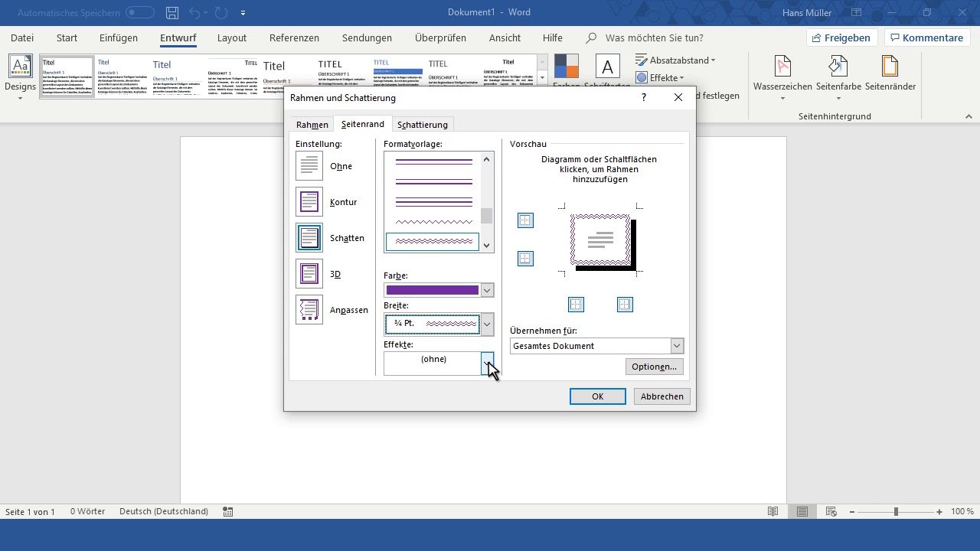The image size is (980, 551).
Task: Select the first Titel style thumbnail
Action: point(67,75)
